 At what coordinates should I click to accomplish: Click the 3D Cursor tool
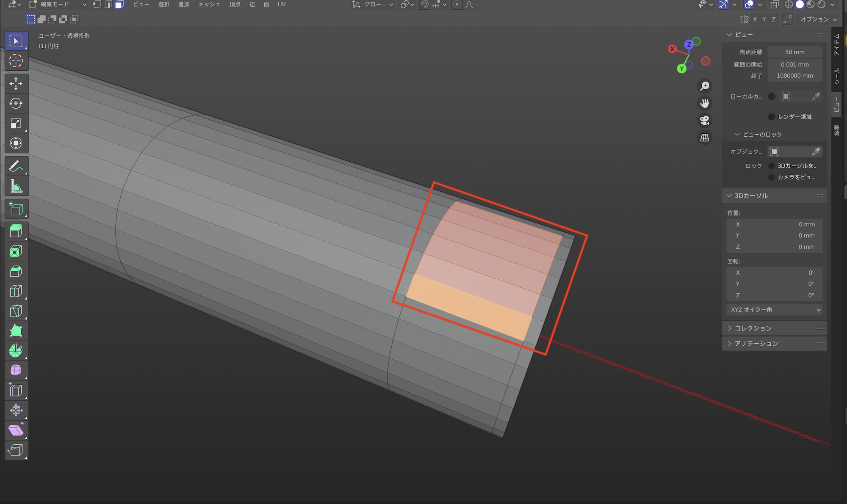pyautogui.click(x=16, y=61)
